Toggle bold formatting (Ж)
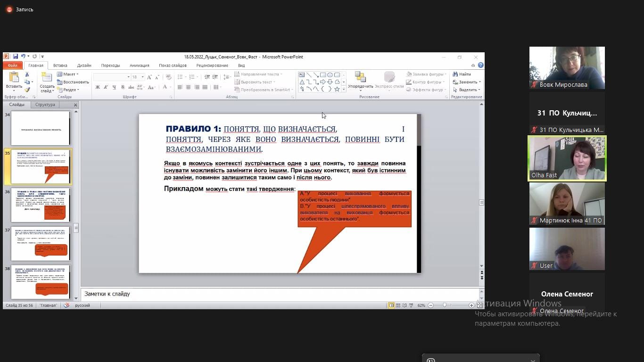The height and width of the screenshot is (362, 644). [x=98, y=87]
